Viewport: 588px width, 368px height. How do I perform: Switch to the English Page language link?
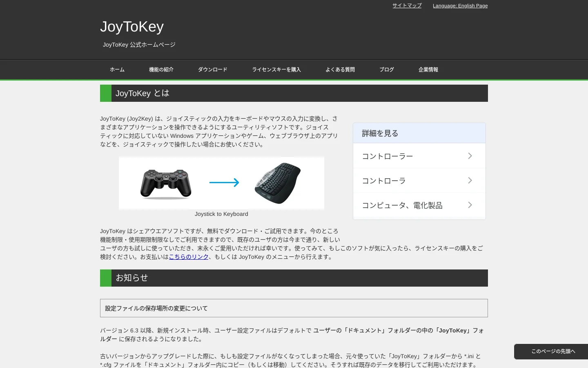pos(460,6)
